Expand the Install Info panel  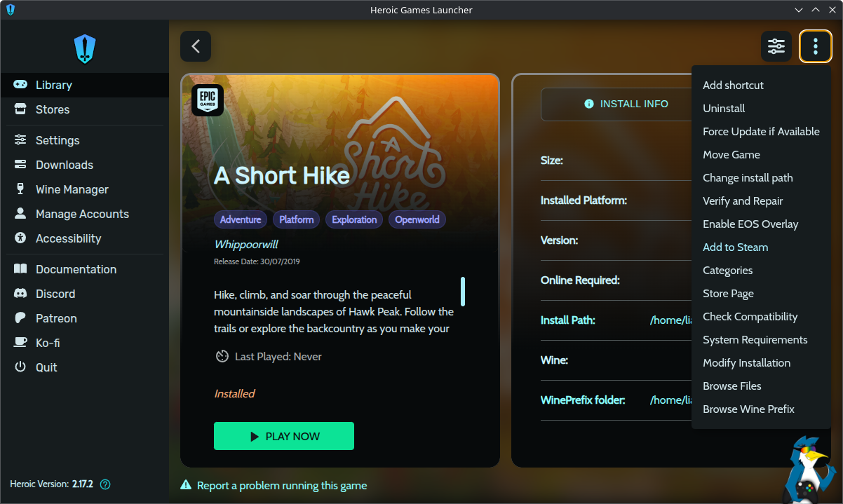click(626, 104)
